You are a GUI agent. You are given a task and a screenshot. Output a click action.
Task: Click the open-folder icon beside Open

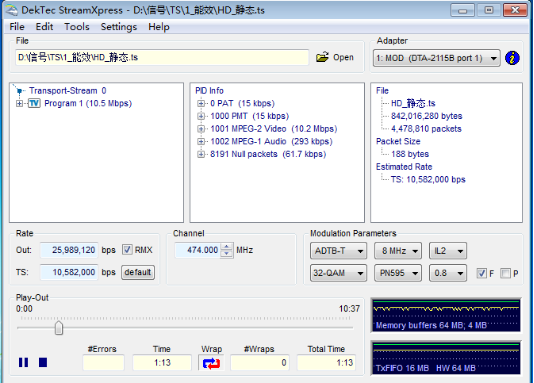(322, 57)
